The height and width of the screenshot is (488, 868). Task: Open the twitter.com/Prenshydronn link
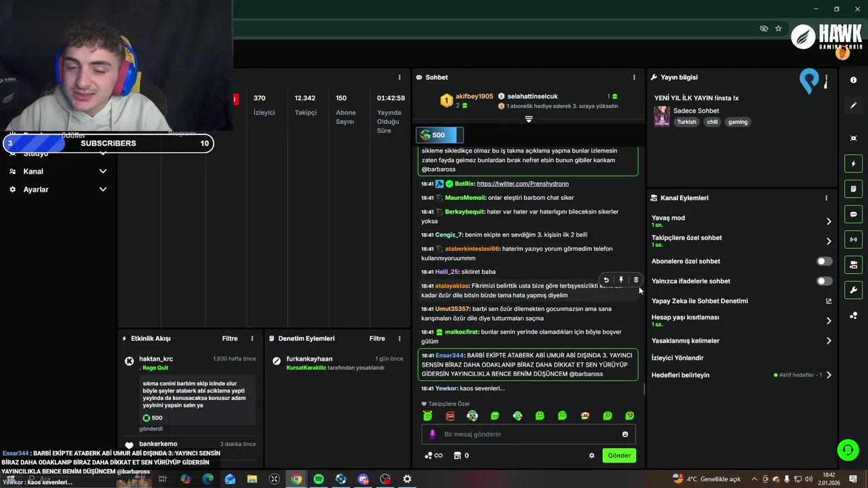(523, 184)
